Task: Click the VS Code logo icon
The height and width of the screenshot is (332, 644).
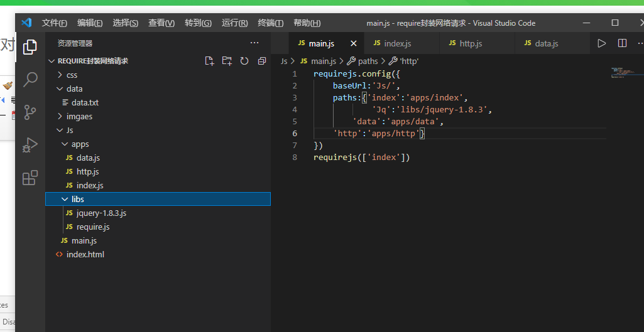Action: coord(26,23)
